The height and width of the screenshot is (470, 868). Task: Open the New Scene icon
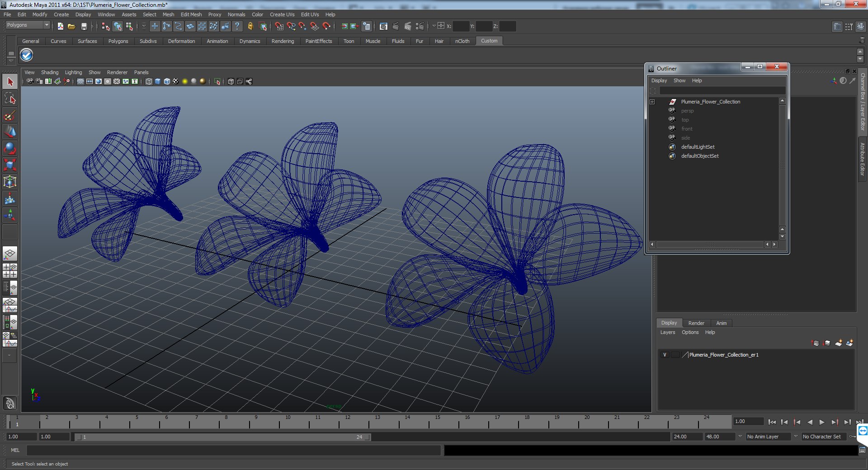point(60,26)
